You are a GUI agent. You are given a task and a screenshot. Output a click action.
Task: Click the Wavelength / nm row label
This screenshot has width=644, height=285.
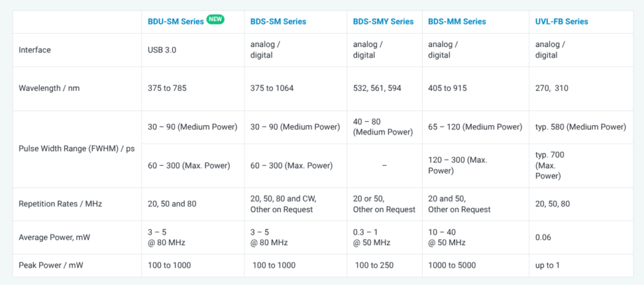49,88
